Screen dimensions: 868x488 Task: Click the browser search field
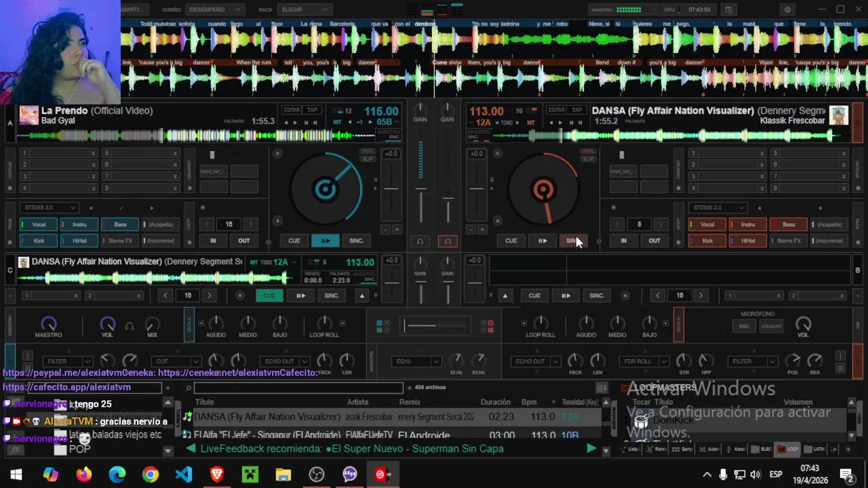pos(298,388)
